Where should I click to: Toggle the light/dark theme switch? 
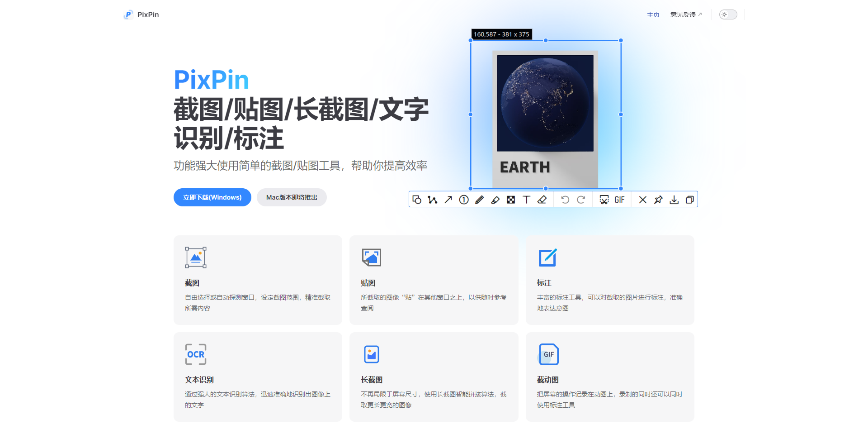tap(728, 14)
